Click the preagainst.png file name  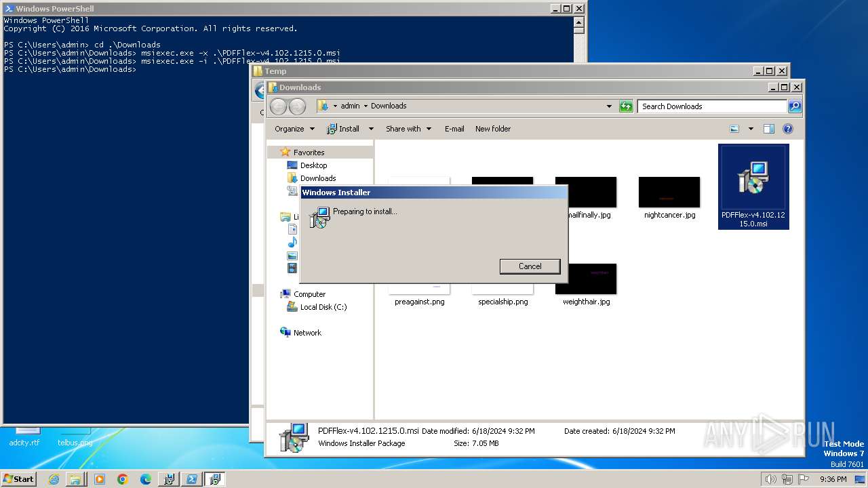[x=419, y=302]
